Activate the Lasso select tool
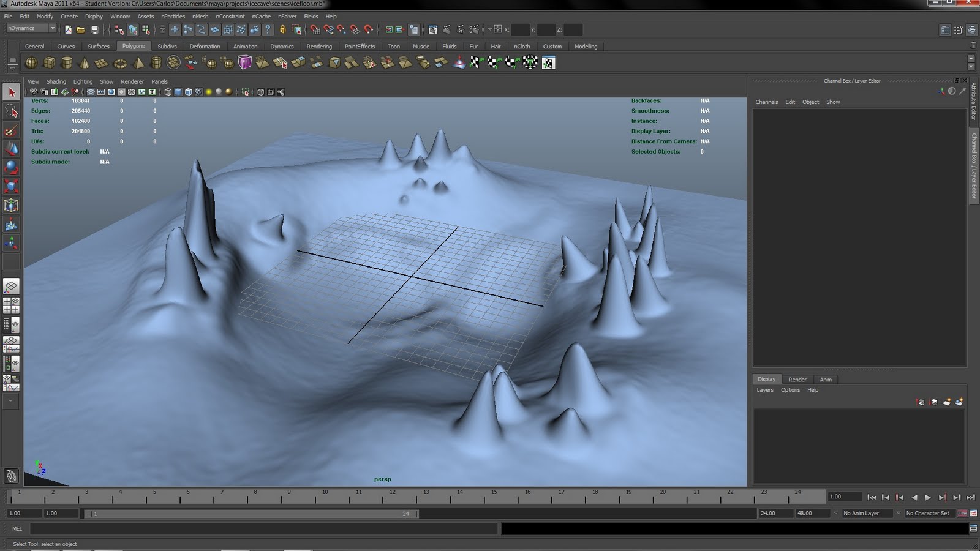 (x=11, y=111)
